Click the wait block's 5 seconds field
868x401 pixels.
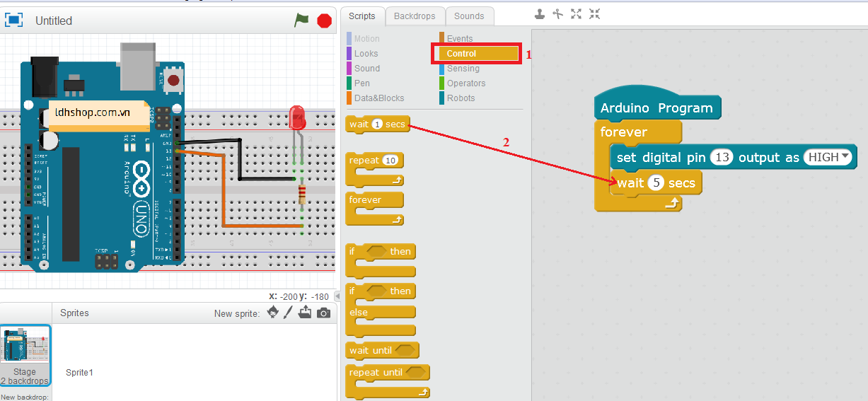click(656, 183)
